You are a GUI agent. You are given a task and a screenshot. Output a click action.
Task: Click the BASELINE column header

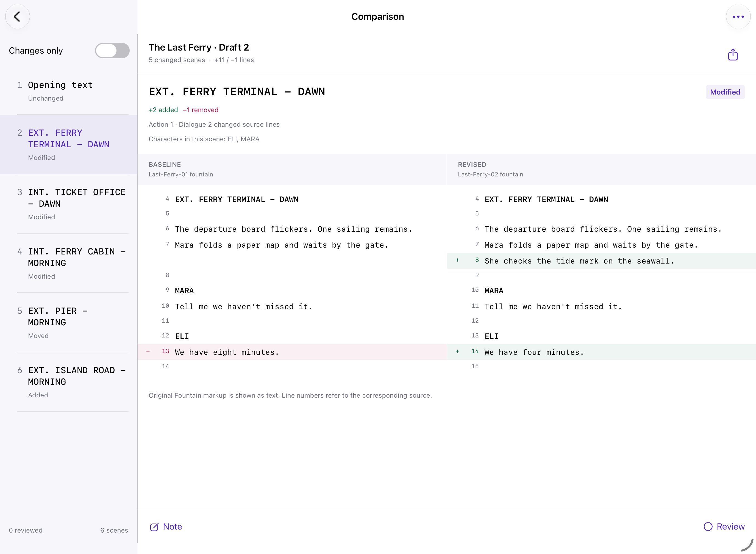pyautogui.click(x=165, y=165)
